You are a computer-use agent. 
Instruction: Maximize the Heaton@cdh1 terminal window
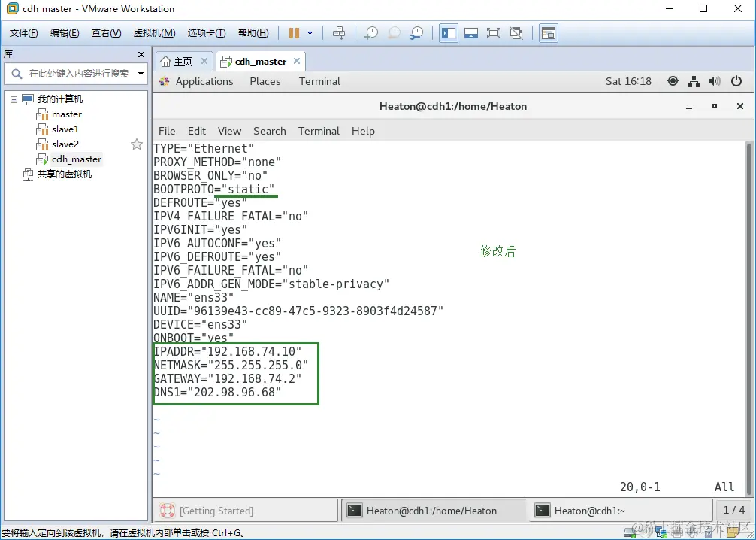coord(715,107)
